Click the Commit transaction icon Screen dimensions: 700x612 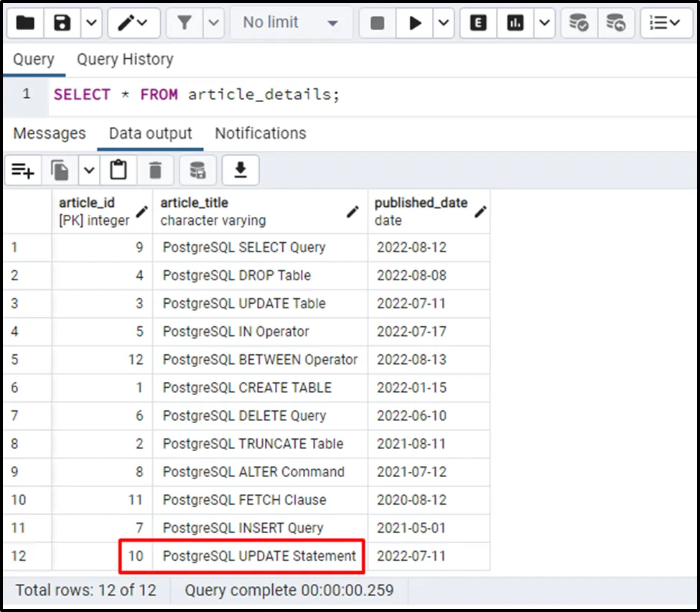579,23
